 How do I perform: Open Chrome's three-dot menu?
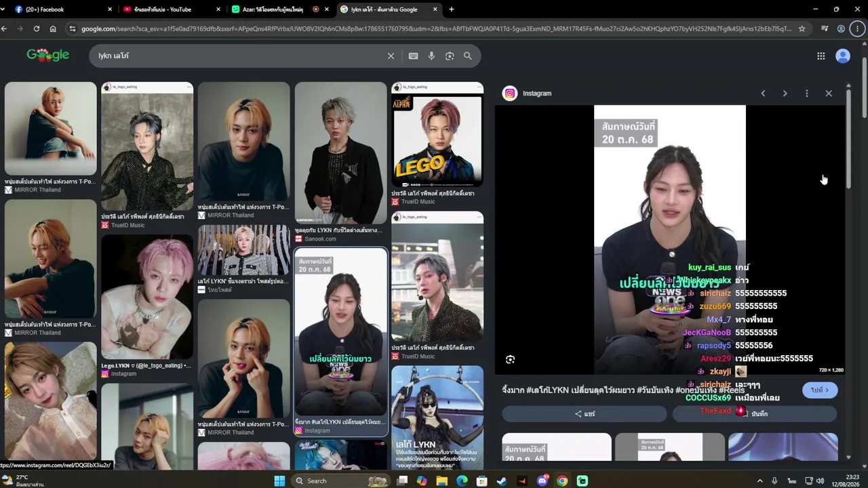[858, 28]
